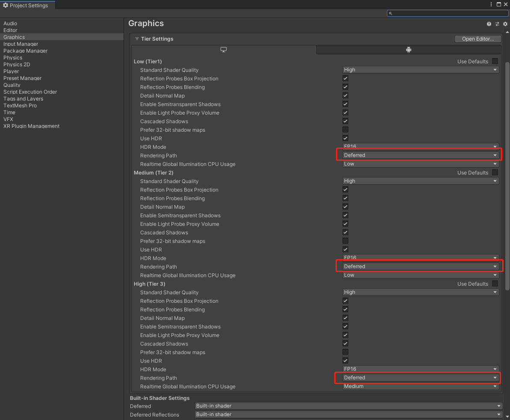Enable Tier 3 Prefer 32-bit shadow maps

[345, 352]
